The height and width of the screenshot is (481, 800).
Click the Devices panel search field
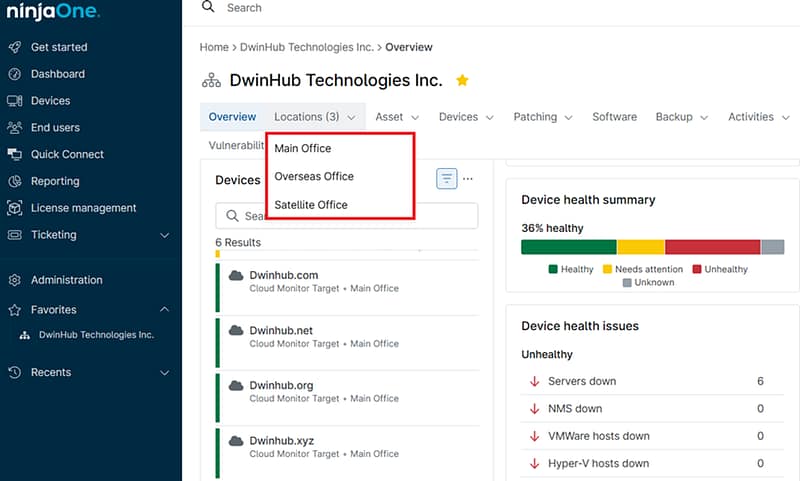point(346,216)
